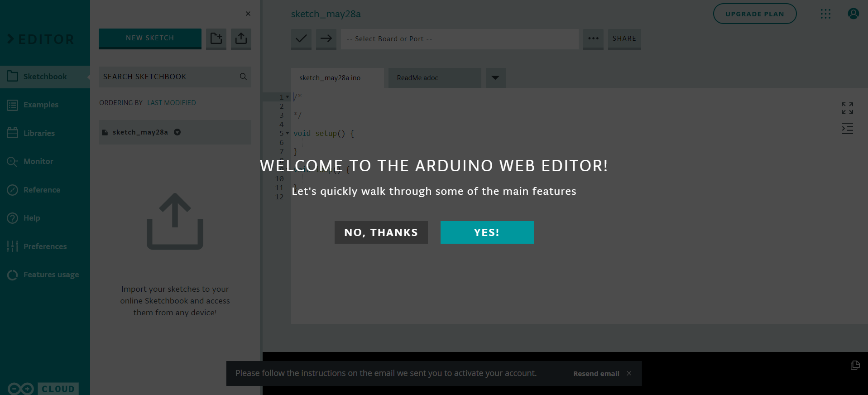Click the Arduino CLOUD logo

pos(43,389)
